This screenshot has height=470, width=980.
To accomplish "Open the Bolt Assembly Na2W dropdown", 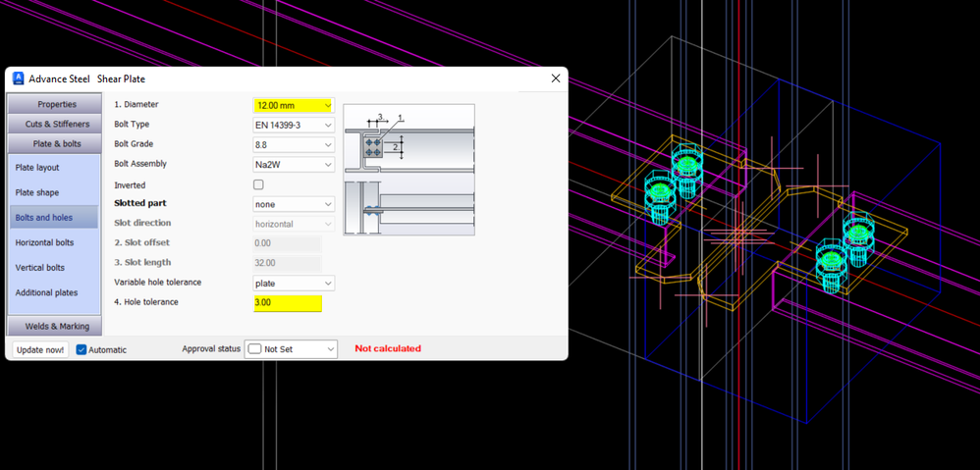I will click(x=294, y=165).
